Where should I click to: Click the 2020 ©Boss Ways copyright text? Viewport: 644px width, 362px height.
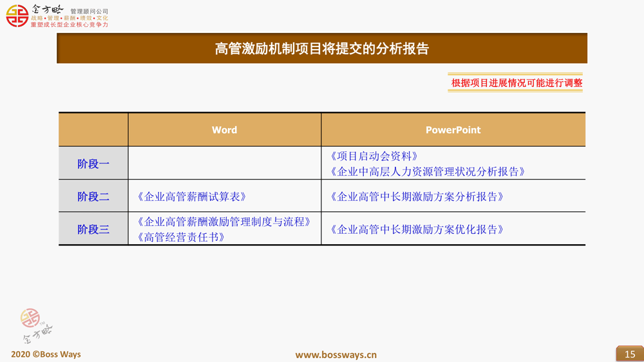coord(46,354)
